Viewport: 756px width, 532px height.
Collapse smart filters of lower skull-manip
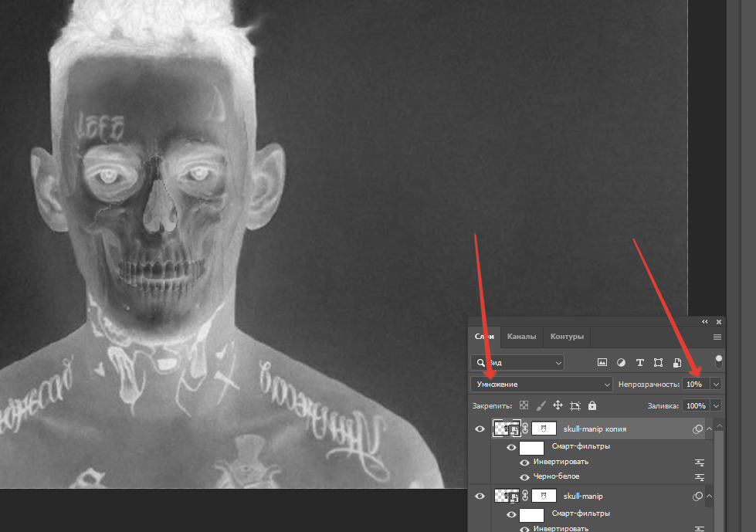coord(709,496)
